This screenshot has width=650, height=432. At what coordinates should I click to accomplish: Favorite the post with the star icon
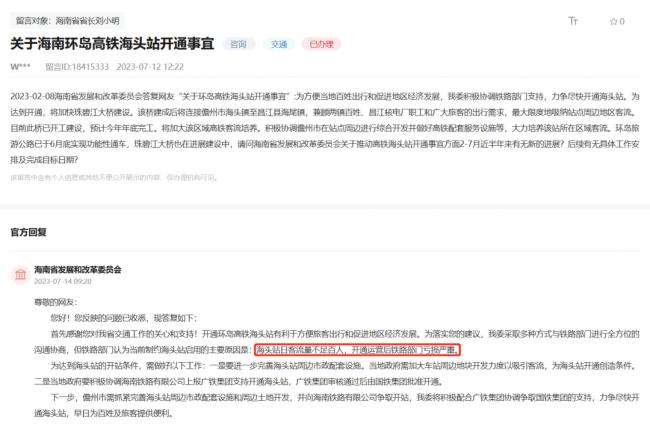pos(614,22)
